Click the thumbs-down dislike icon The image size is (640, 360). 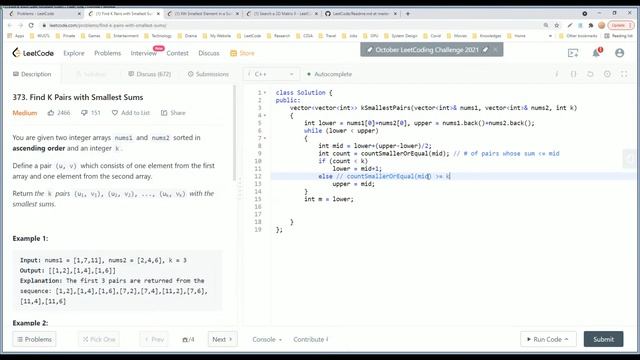click(x=84, y=113)
